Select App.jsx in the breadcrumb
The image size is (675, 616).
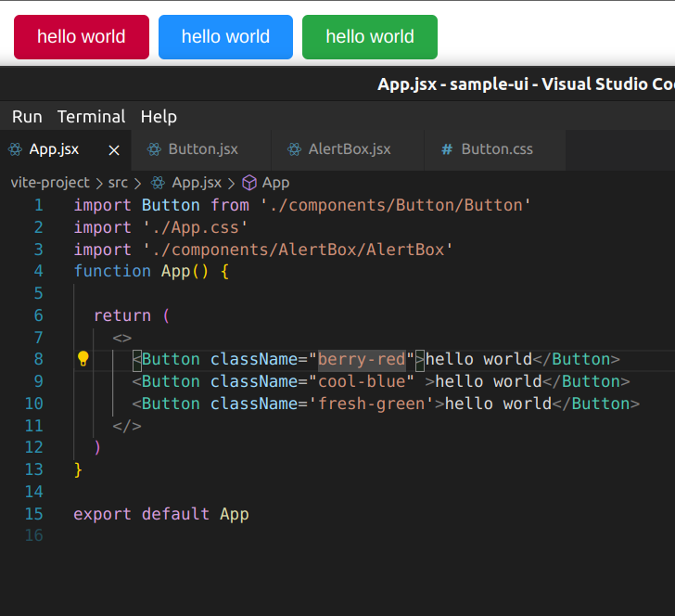tap(197, 183)
